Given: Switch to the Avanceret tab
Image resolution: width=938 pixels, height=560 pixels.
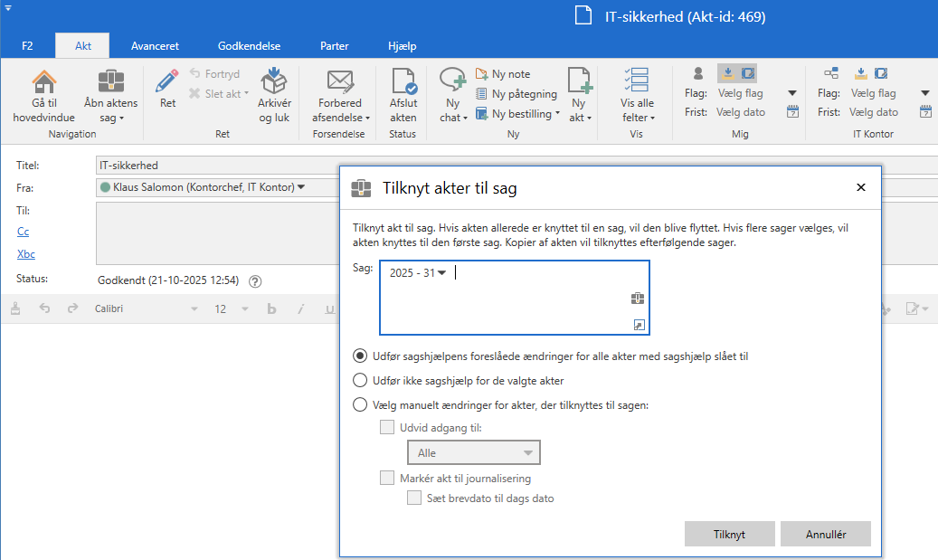Looking at the screenshot, I should [x=155, y=46].
